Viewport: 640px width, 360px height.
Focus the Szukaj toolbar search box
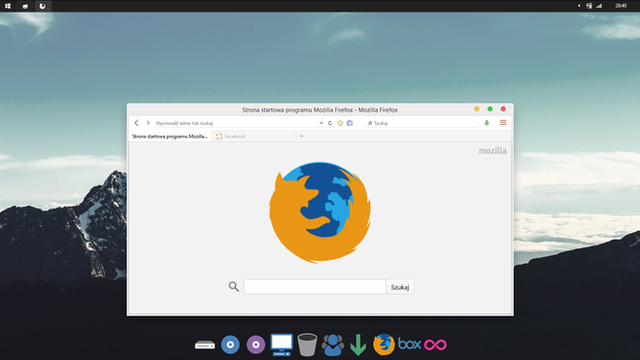click(x=422, y=123)
